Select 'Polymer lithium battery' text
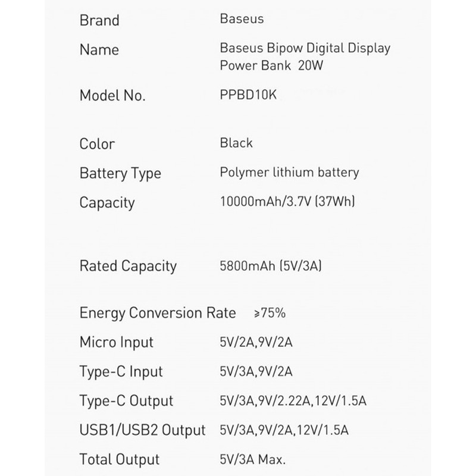This screenshot has width=476, height=476. 289,173
